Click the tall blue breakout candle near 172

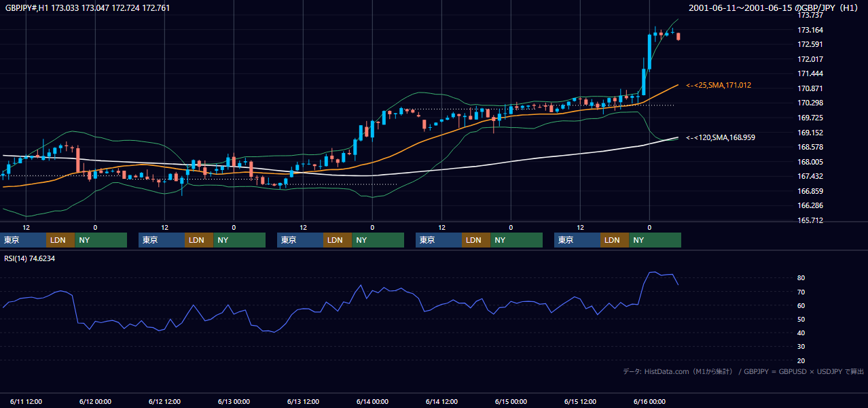tap(649, 51)
